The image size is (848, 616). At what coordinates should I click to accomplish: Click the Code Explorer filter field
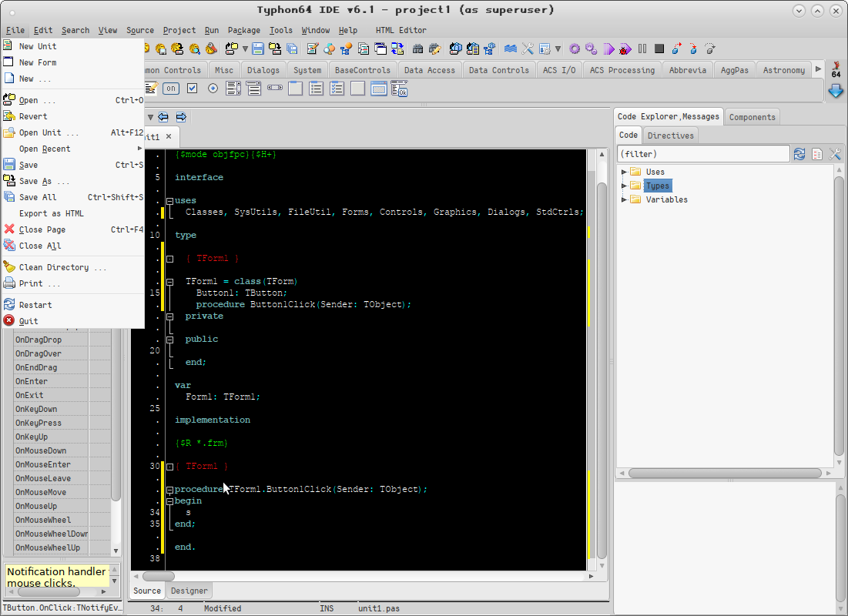pyautogui.click(x=704, y=154)
